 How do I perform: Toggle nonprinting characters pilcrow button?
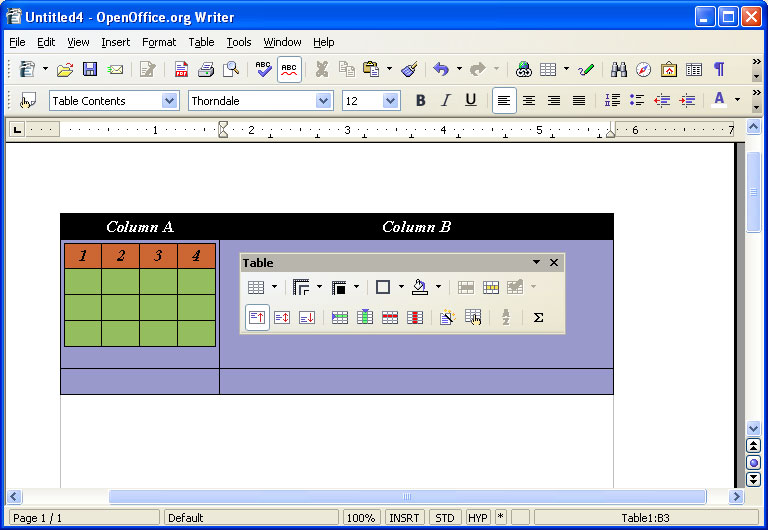718,69
